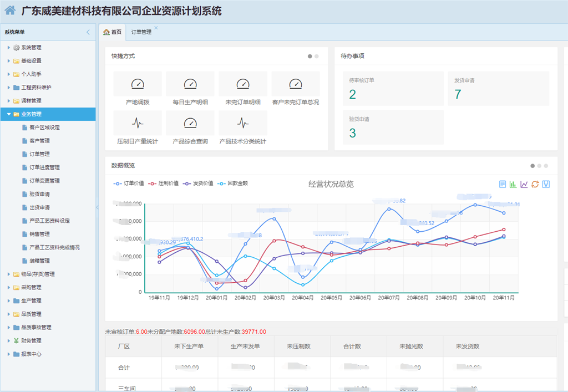Open the 验货申请 to-do card
This screenshot has height=392, width=568.
tap(393, 127)
